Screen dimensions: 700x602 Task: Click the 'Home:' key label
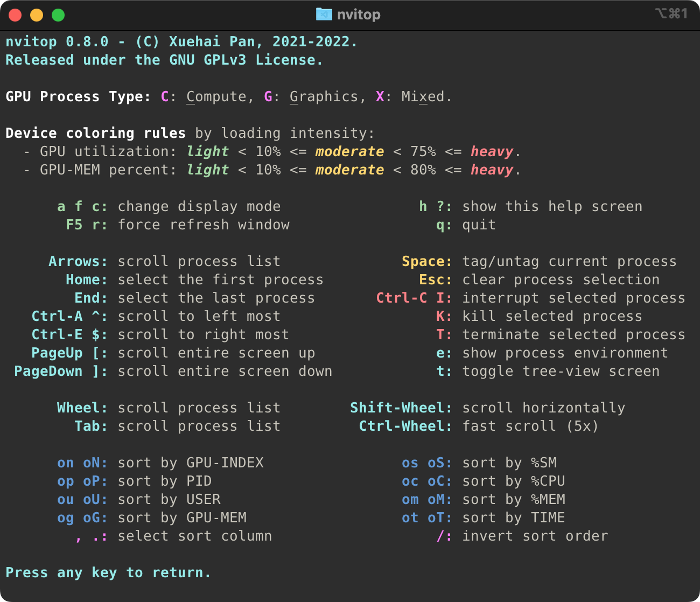click(87, 279)
